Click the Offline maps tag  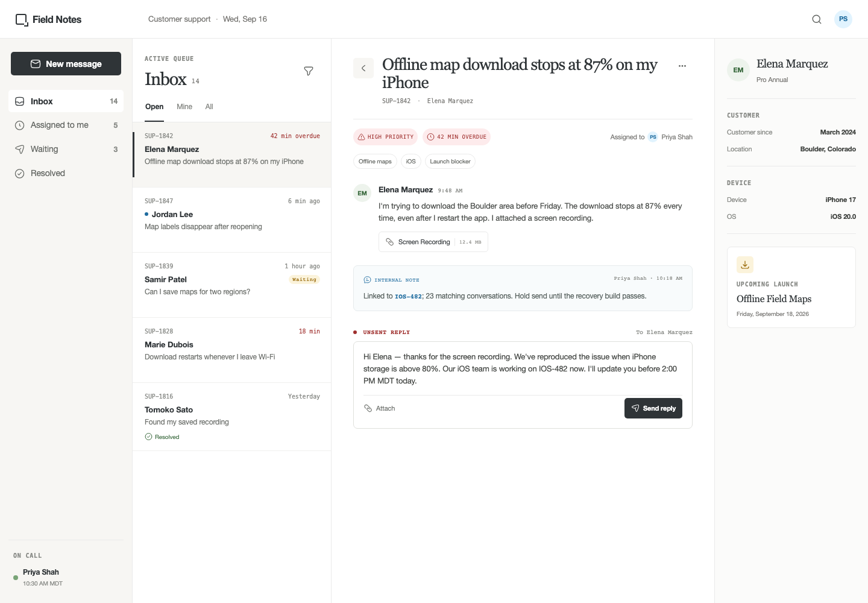(375, 162)
